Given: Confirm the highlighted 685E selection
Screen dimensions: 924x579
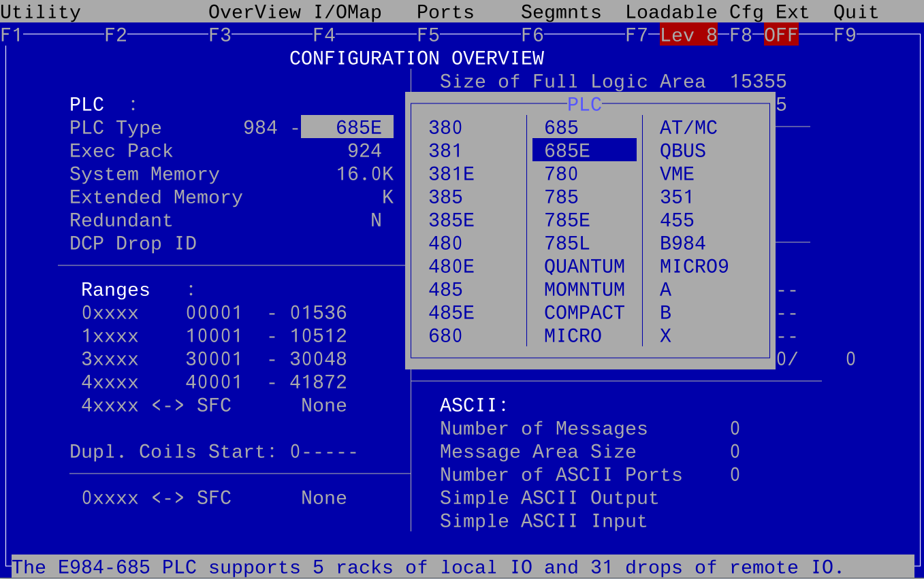Looking at the screenshot, I should [584, 150].
